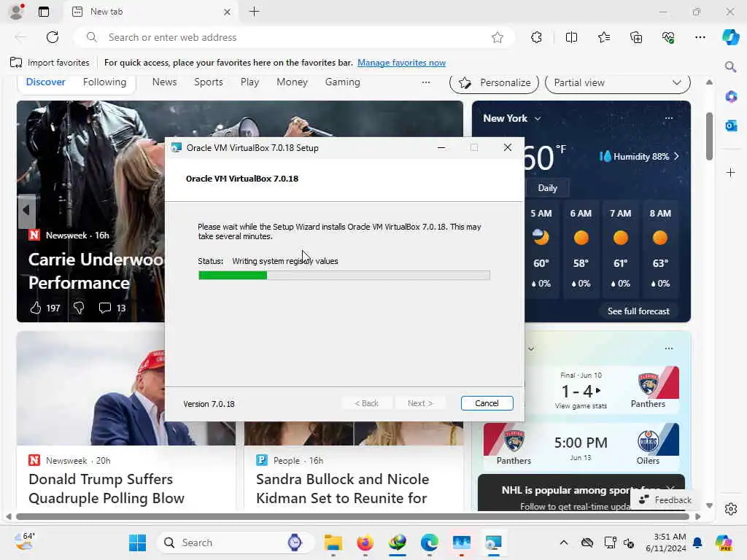Open the Money tab
Screen dimensions: 747x560
tap(292, 82)
